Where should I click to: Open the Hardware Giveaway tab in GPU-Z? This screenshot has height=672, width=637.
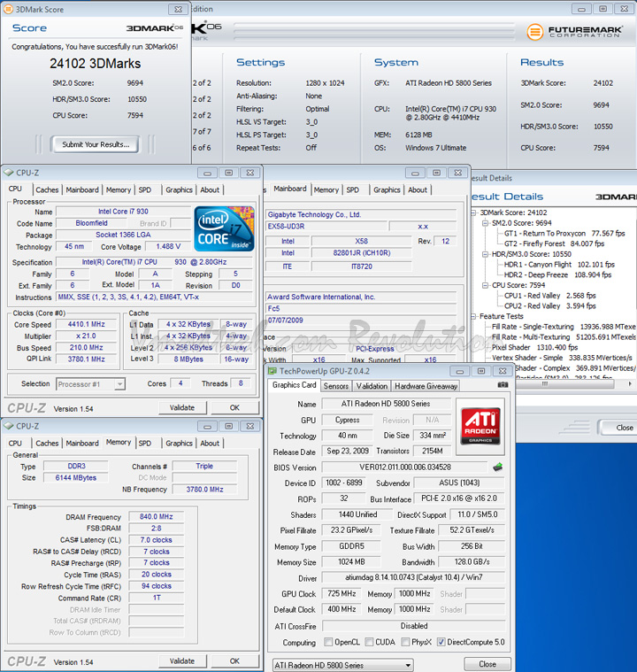426,386
